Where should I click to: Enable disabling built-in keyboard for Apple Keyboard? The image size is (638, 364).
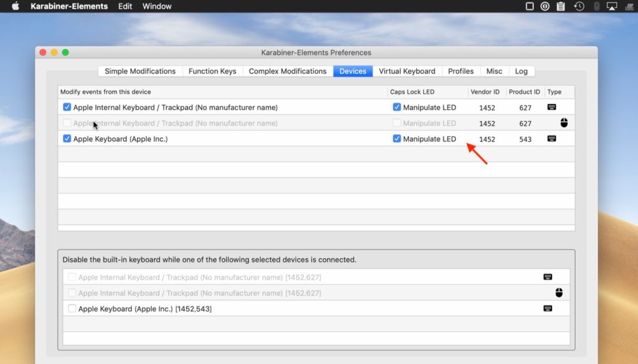point(72,309)
